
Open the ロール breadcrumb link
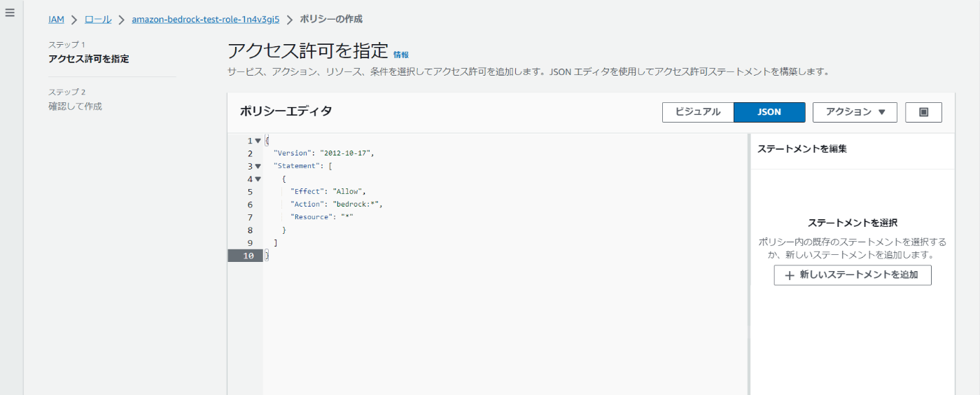(98, 20)
